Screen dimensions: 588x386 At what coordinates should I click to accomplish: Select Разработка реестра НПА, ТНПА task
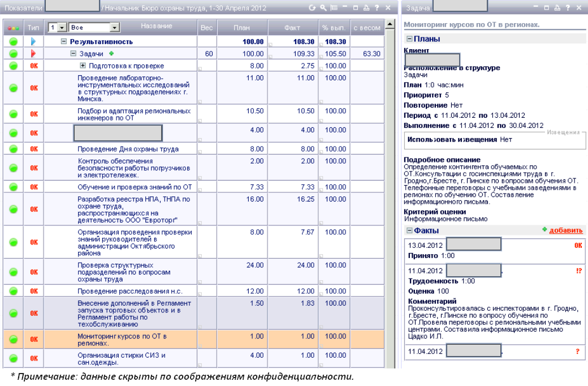coord(134,209)
